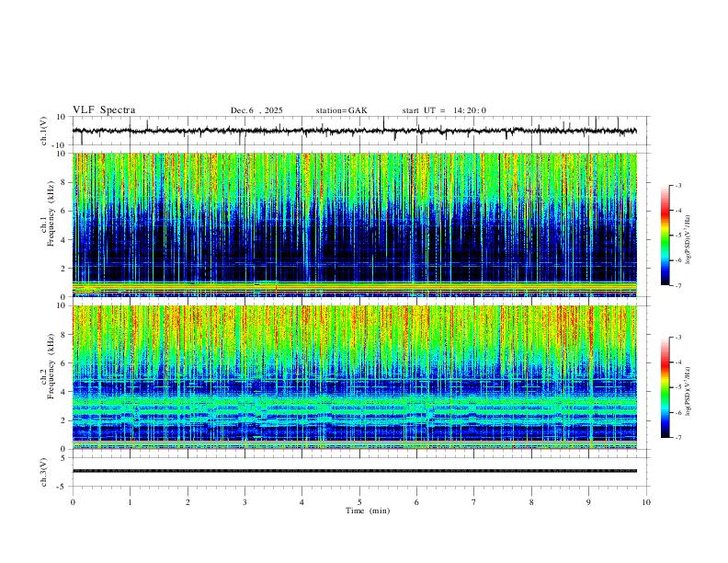The width and height of the screenshot is (728, 563).
Task: Click the "VLF Spectra" title text
Action: tap(104, 110)
